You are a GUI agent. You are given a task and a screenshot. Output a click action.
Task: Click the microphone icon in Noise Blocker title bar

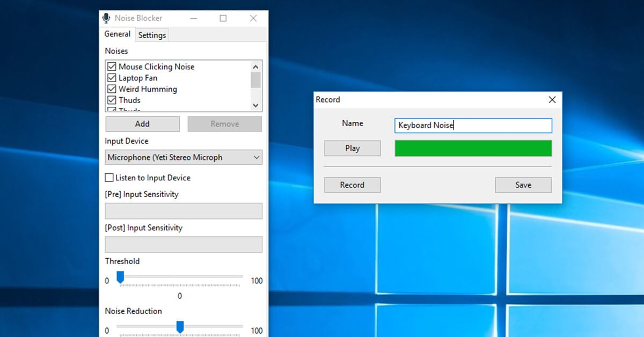pyautogui.click(x=106, y=18)
